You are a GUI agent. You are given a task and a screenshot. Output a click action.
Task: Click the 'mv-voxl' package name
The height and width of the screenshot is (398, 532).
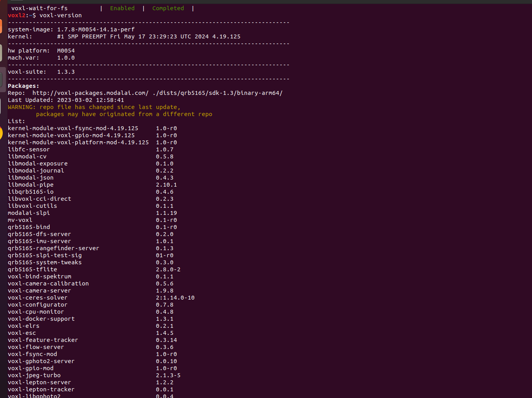(20, 220)
